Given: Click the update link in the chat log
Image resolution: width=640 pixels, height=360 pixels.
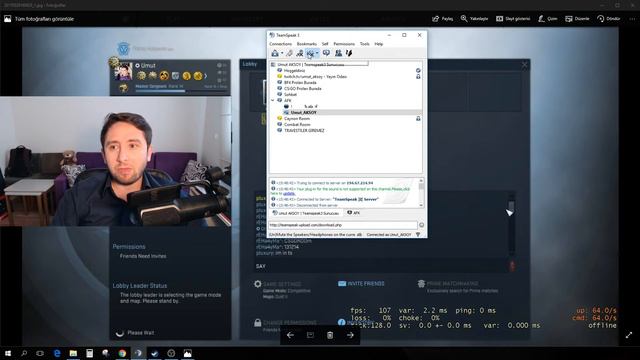Looking at the screenshot, I should [289, 193].
